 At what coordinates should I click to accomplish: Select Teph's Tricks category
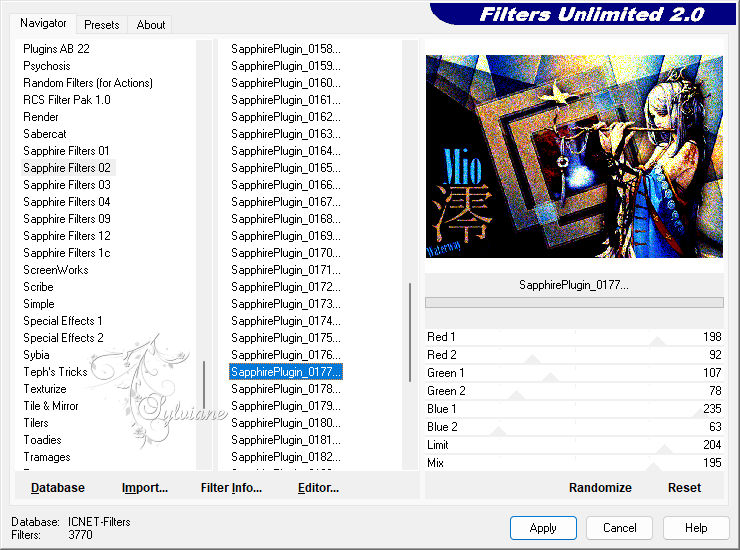coord(55,372)
